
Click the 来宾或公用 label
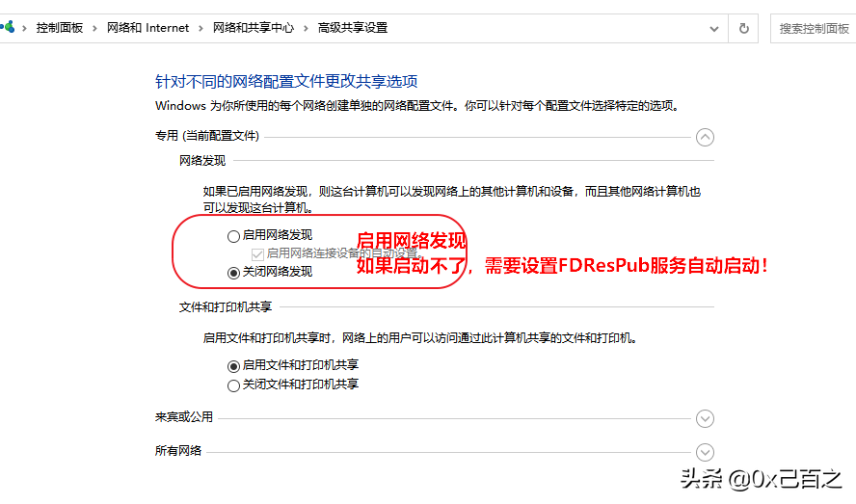click(x=184, y=417)
